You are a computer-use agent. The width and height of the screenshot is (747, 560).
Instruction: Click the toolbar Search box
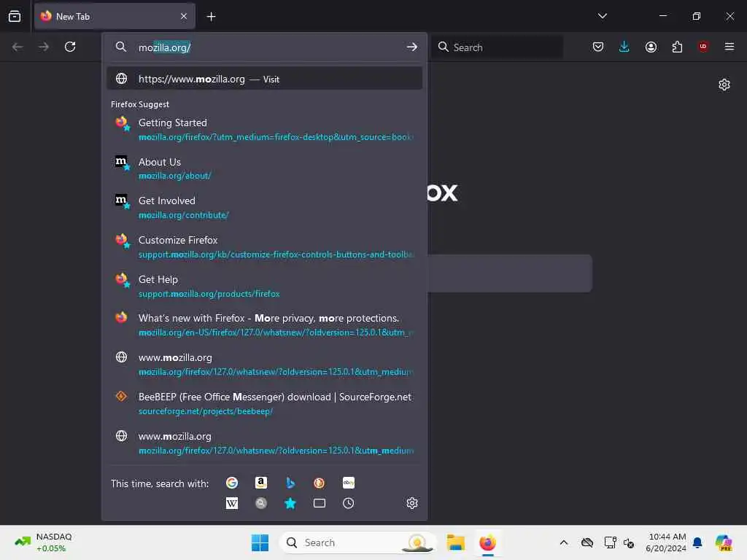coord(498,47)
